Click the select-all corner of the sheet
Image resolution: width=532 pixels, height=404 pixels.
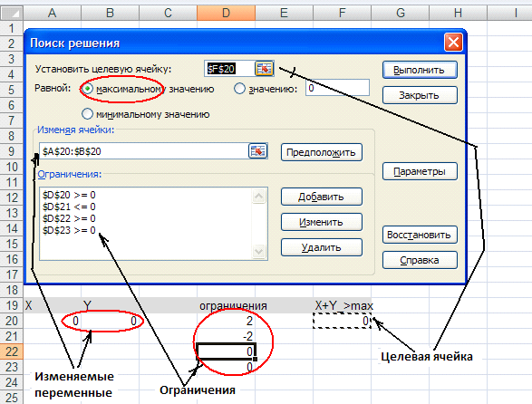click(11, 13)
